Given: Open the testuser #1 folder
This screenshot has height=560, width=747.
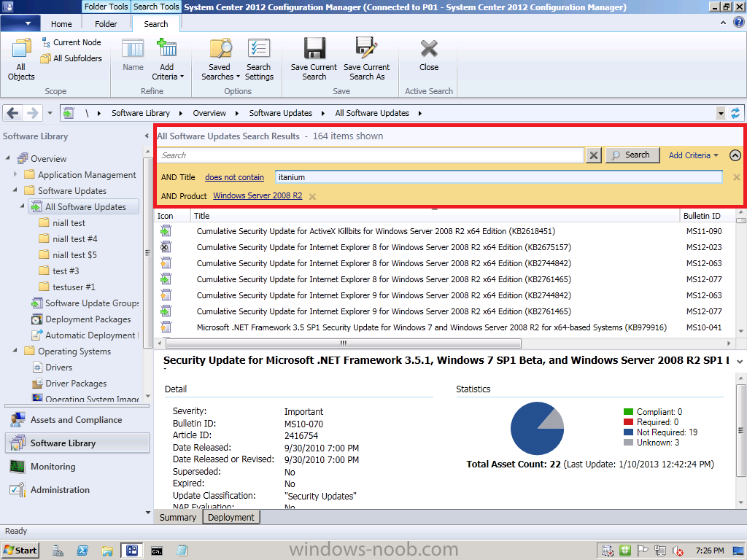Looking at the screenshot, I should tap(67, 287).
